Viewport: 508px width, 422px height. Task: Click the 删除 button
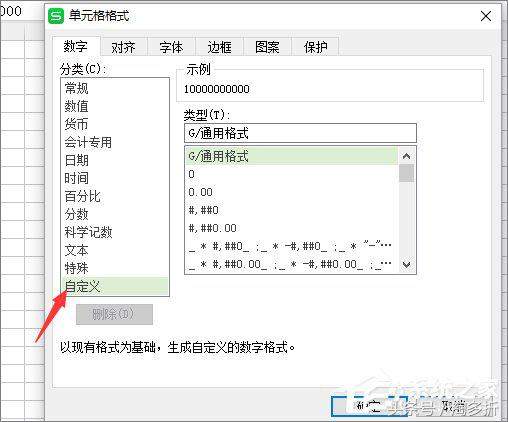[x=114, y=314]
